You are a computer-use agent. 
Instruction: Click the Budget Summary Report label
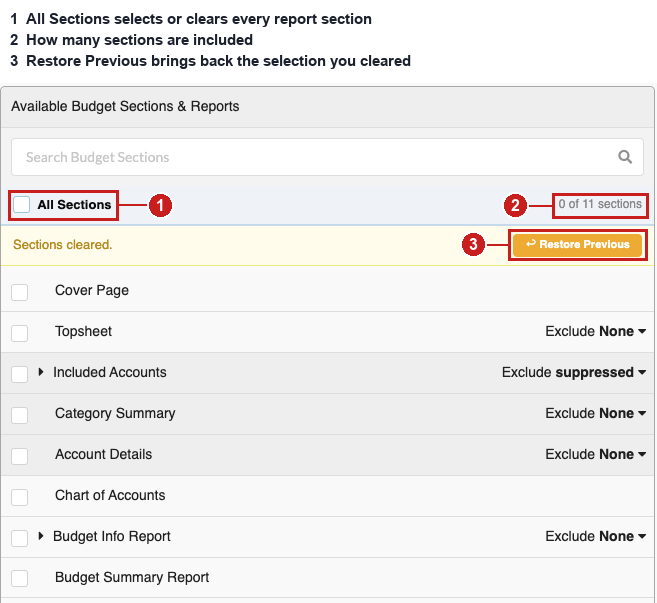pos(132,578)
